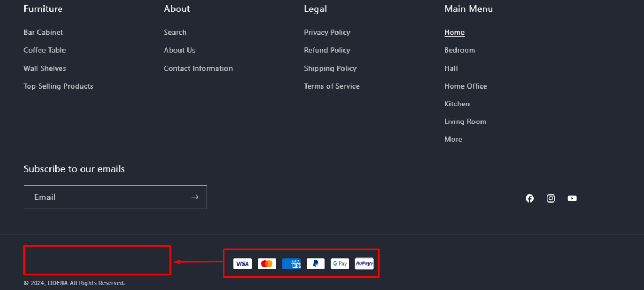Click the Furniture column heading
Image resolution: width=644 pixels, height=290 pixels.
click(43, 9)
